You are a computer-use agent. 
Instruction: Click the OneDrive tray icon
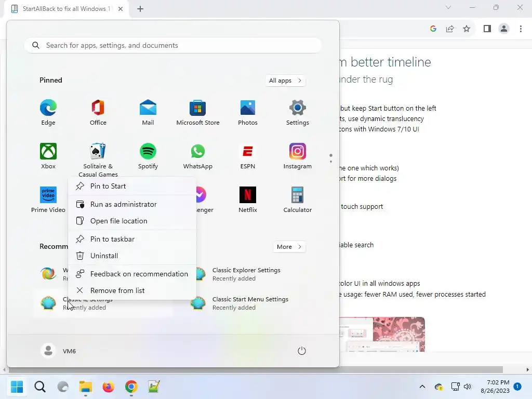[x=438, y=387]
